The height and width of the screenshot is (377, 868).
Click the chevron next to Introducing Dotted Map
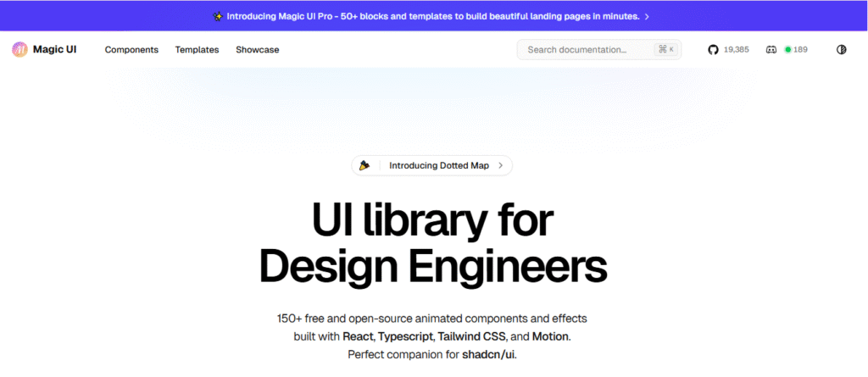[500, 165]
